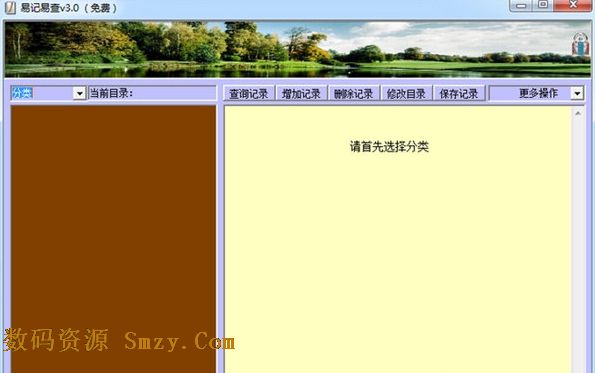This screenshot has width=595, height=373.
Task: Minimize the 易记易查 window
Action: coord(522,5)
